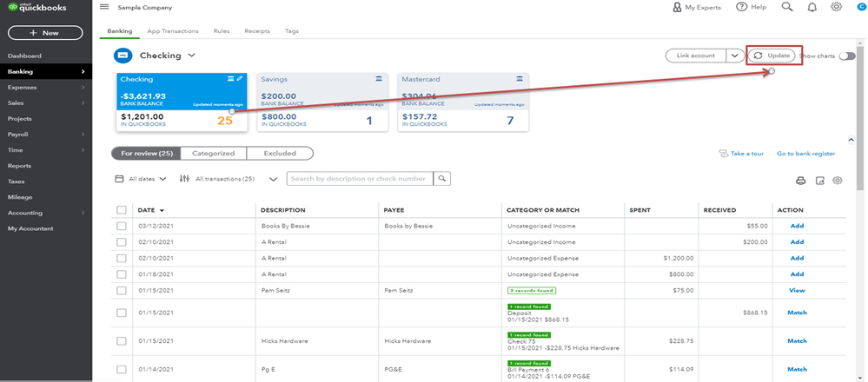
Task: Open the Help menu
Action: 752,7
